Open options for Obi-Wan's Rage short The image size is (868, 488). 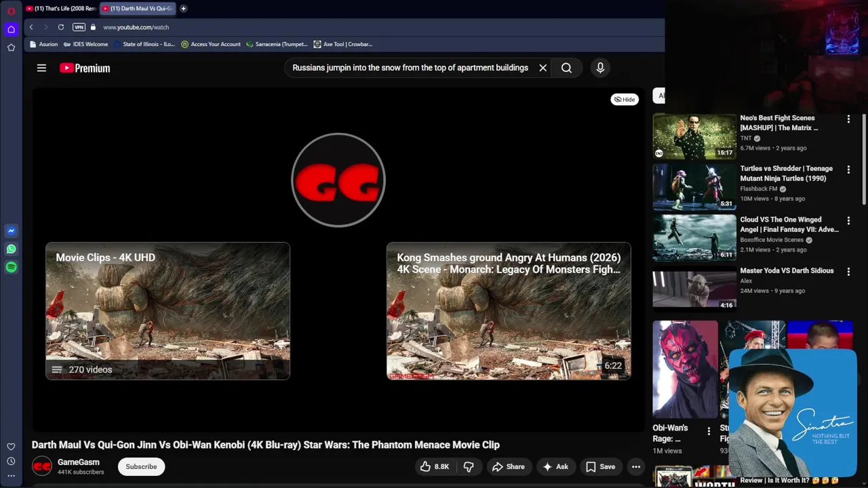click(x=709, y=432)
